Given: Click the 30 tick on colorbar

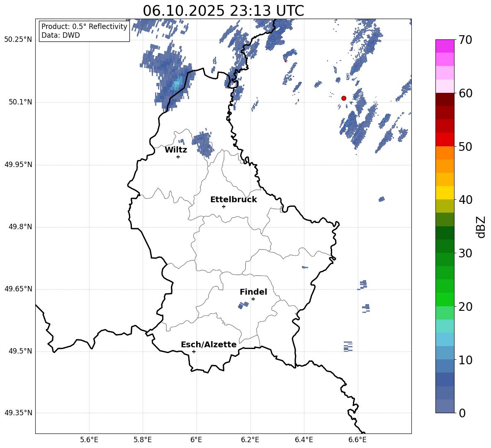Looking at the screenshot, I should pyautogui.click(x=465, y=253).
